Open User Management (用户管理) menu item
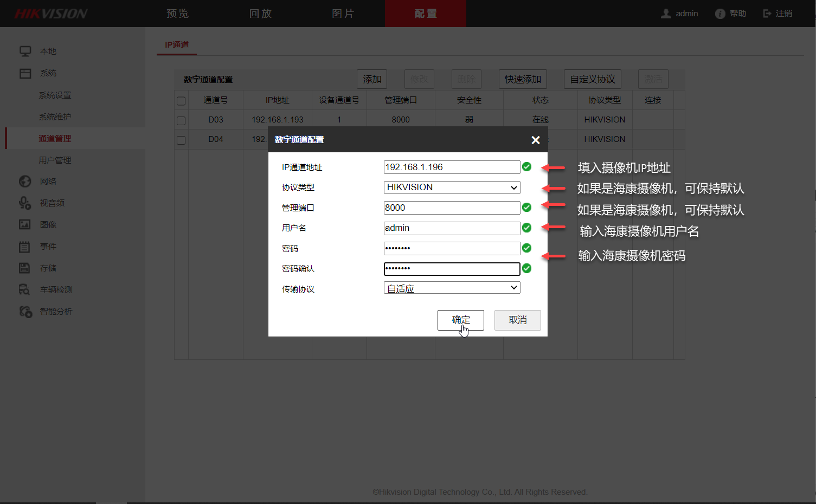Image resolution: width=816 pixels, height=504 pixels. coord(55,160)
